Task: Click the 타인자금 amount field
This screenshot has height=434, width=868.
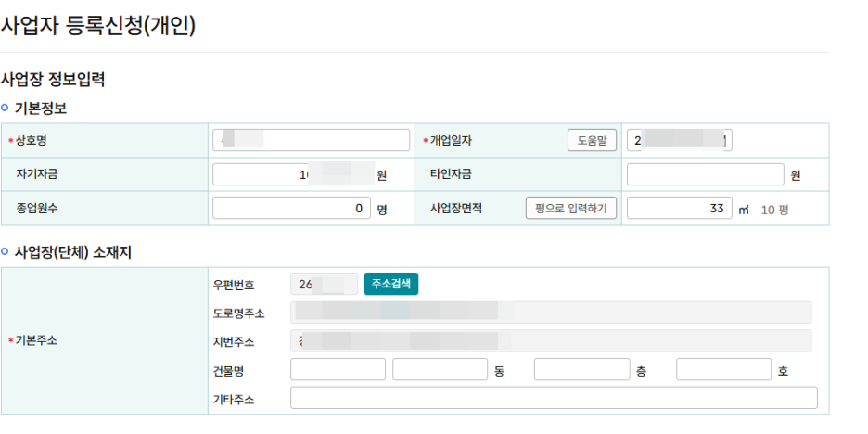Action: click(x=705, y=174)
